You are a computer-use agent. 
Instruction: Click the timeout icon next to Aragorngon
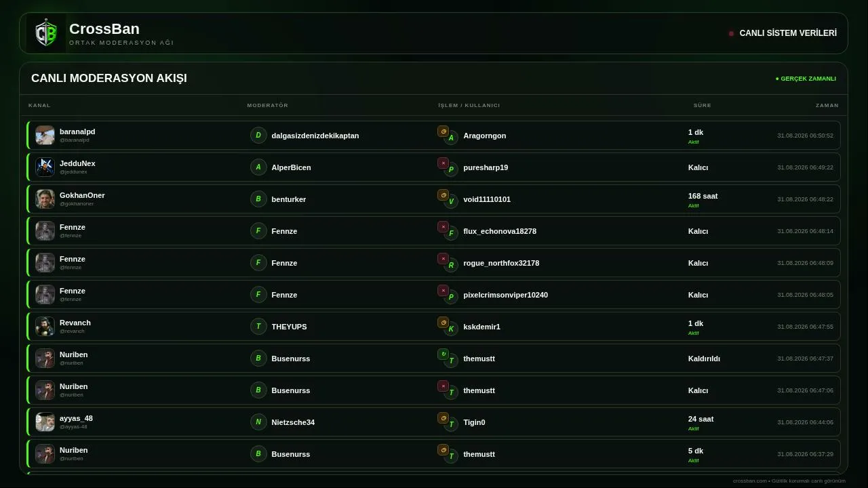[443, 131]
